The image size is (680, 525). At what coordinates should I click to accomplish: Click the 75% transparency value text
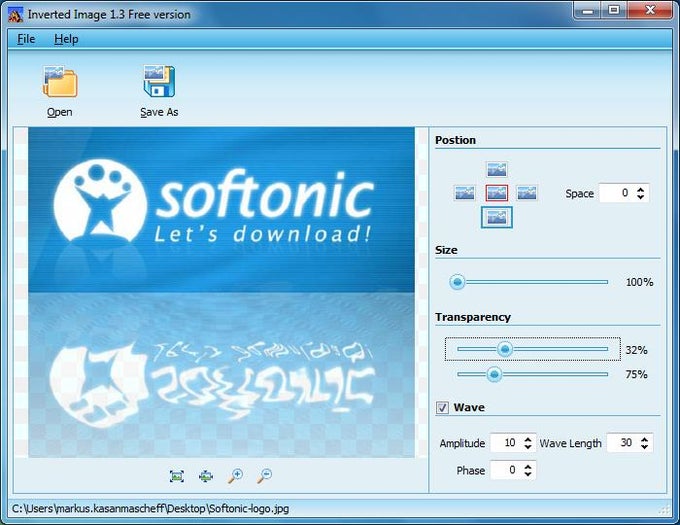click(636, 375)
